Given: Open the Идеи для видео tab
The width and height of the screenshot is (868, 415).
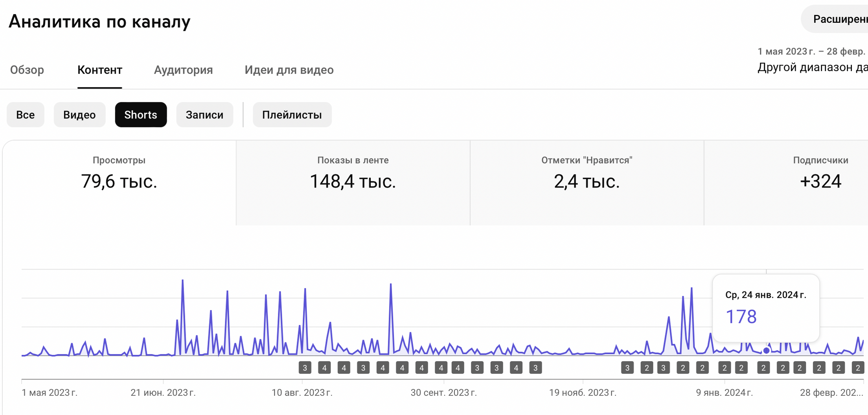Looking at the screenshot, I should click(289, 70).
